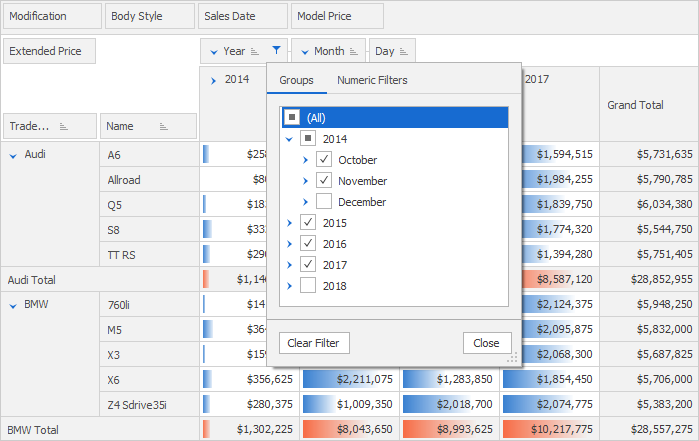Click the sort icon on Month field

(355, 51)
